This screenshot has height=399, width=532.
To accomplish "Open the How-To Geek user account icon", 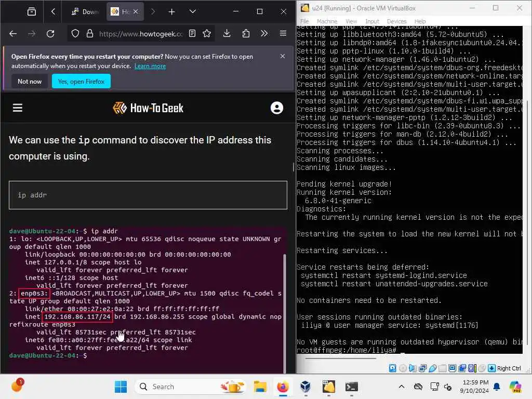I will pyautogui.click(x=277, y=108).
